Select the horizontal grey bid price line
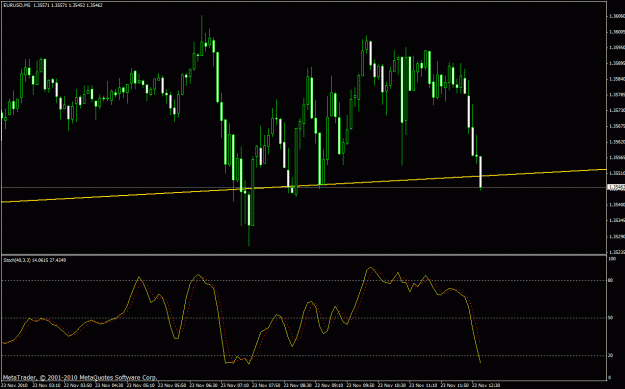The width and height of the screenshot is (625, 389). click(303, 187)
